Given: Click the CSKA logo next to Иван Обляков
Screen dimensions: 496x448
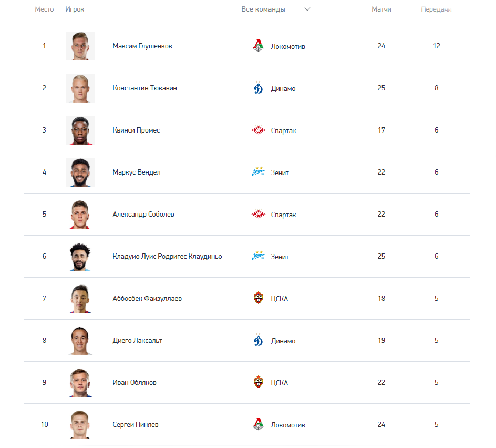Looking at the screenshot, I should [258, 382].
